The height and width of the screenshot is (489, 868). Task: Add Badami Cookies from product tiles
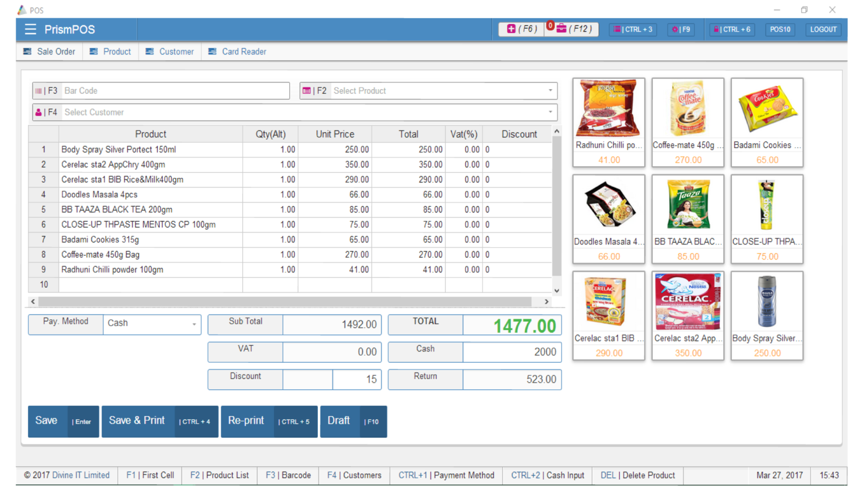pyautogui.click(x=767, y=122)
